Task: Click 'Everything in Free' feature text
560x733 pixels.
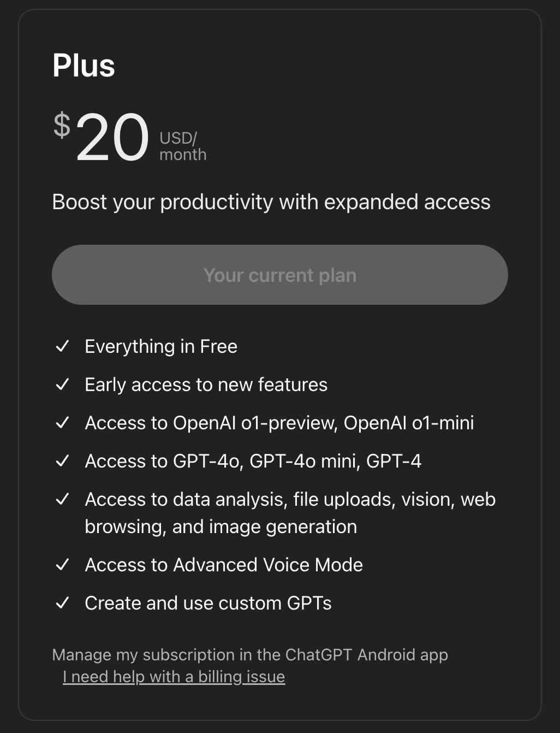Action: click(x=161, y=346)
